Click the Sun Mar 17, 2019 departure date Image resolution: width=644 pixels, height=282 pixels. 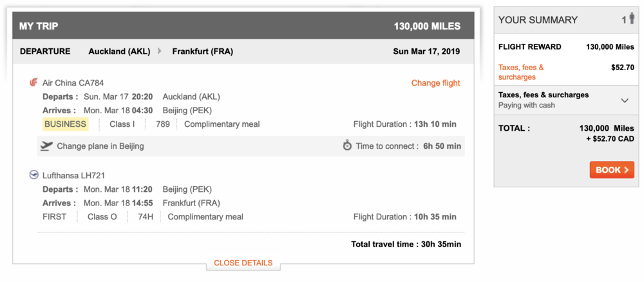[426, 52]
